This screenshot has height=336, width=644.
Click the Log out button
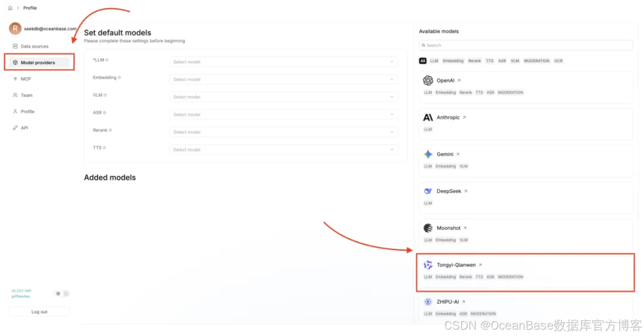[x=40, y=312]
